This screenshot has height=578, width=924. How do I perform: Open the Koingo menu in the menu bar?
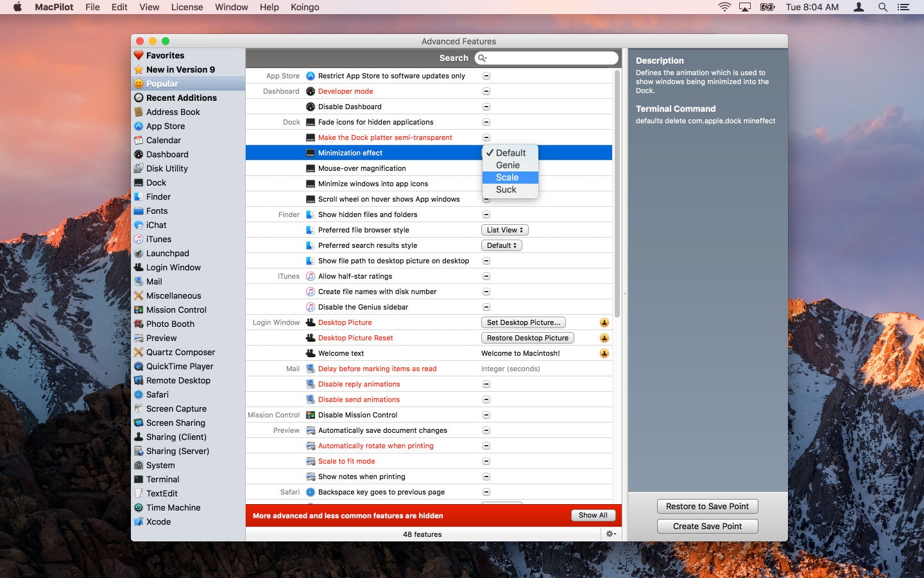point(305,7)
